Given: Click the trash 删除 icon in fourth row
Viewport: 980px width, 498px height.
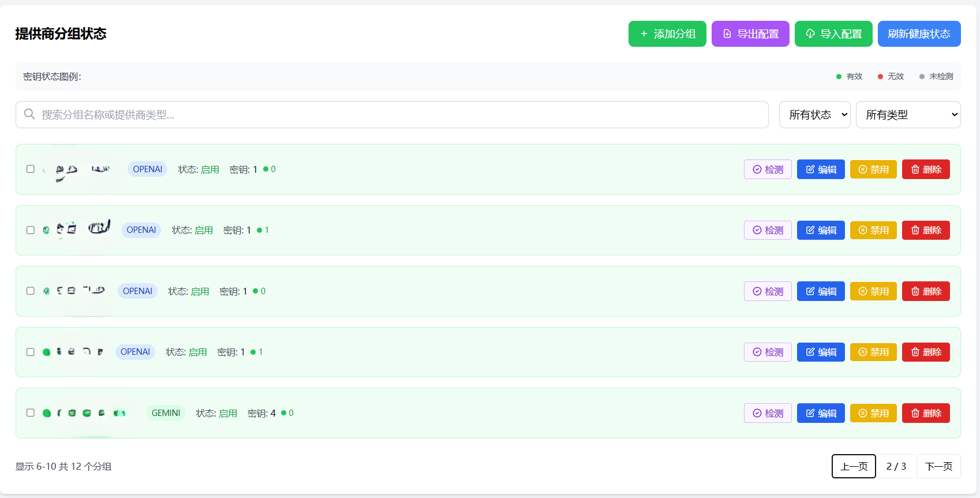Looking at the screenshot, I should [x=915, y=352].
